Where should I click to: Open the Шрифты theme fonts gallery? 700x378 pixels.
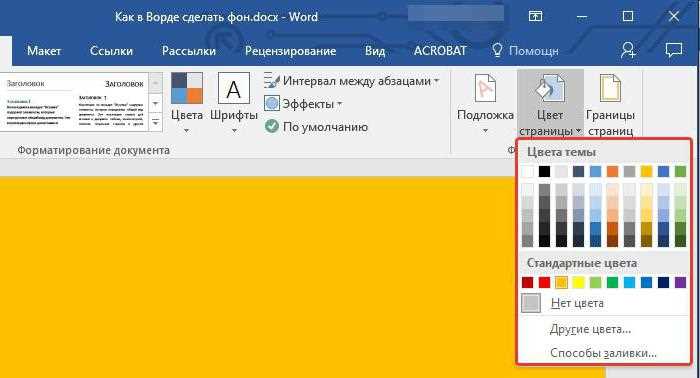pos(234,103)
